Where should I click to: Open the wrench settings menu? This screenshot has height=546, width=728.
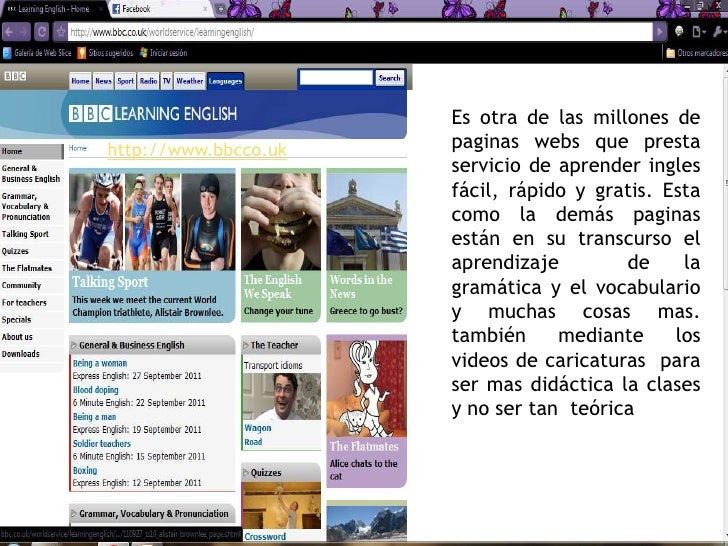pyautogui.click(x=719, y=32)
